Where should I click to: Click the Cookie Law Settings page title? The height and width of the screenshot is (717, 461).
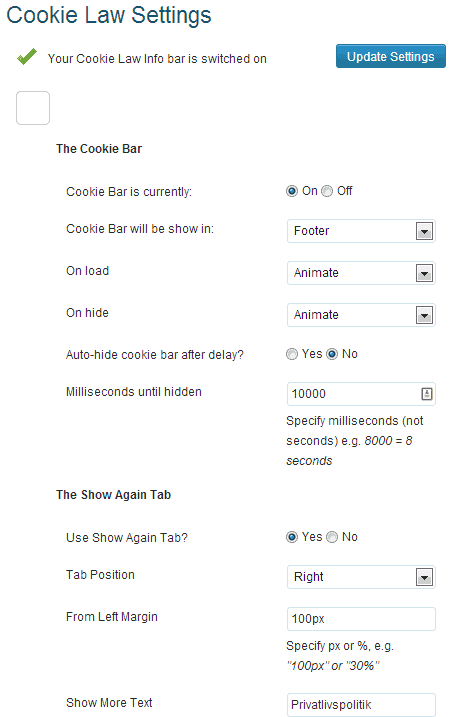[109, 15]
